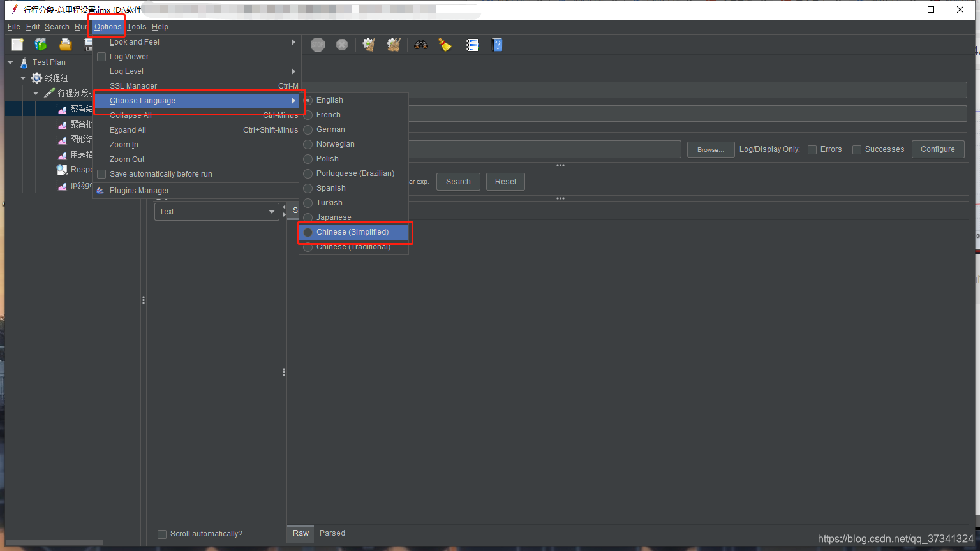Click the Clear All double-broom toolbar icon
Viewport: 980px width, 551px height.
394,45
